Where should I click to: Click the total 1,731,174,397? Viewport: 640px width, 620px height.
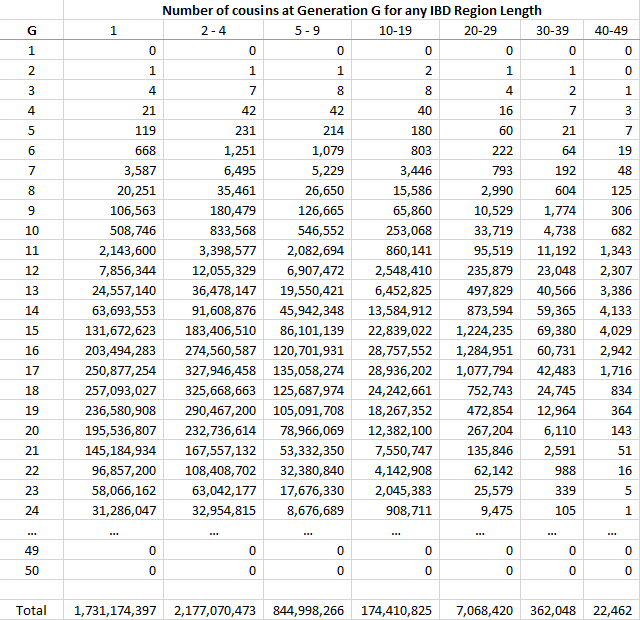pos(113,610)
